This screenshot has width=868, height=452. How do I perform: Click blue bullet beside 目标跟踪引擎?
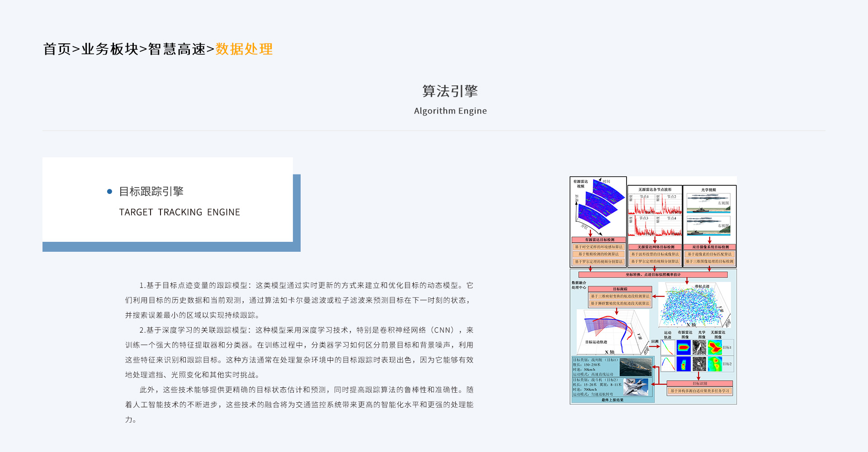[x=109, y=192]
